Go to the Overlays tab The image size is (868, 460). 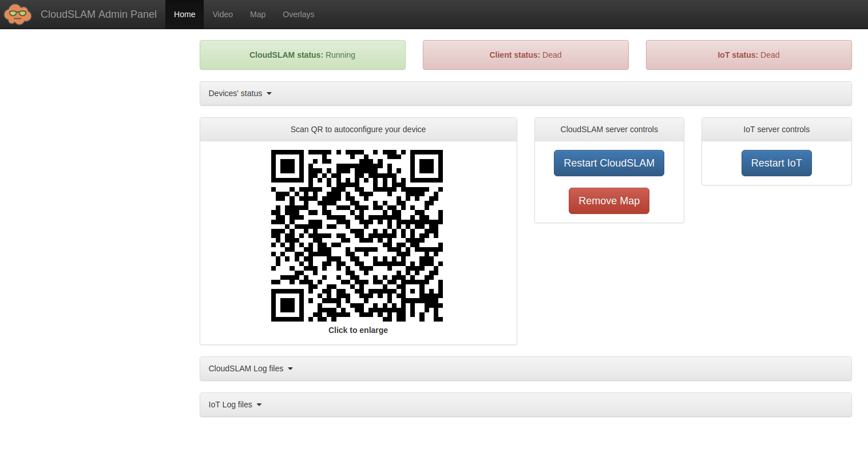tap(299, 14)
